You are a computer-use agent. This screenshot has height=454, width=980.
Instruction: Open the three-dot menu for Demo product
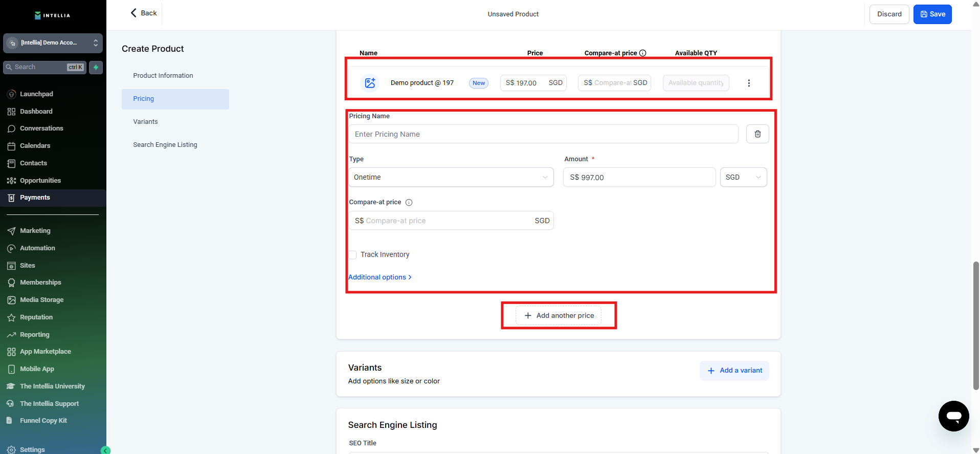click(749, 83)
